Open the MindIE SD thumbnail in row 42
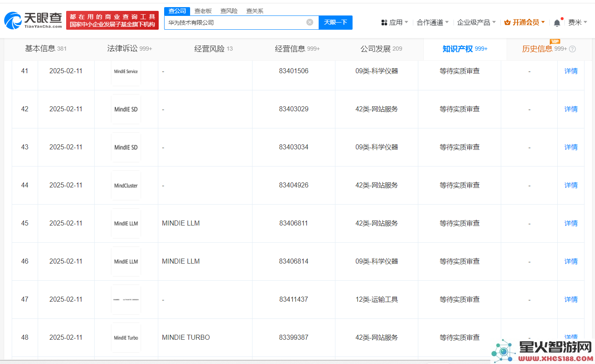Viewport: 595px width, 364px height. 126,109
